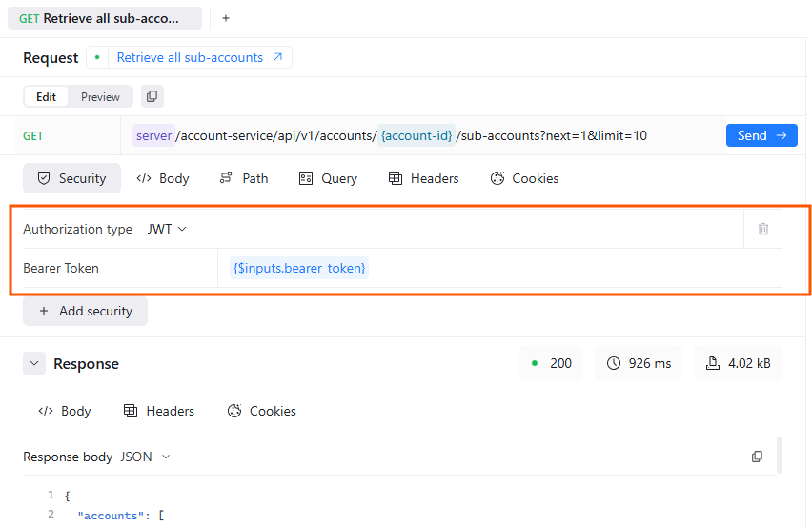The image size is (812, 528).
Task: Click the Bearer Token value field
Action: [499, 268]
